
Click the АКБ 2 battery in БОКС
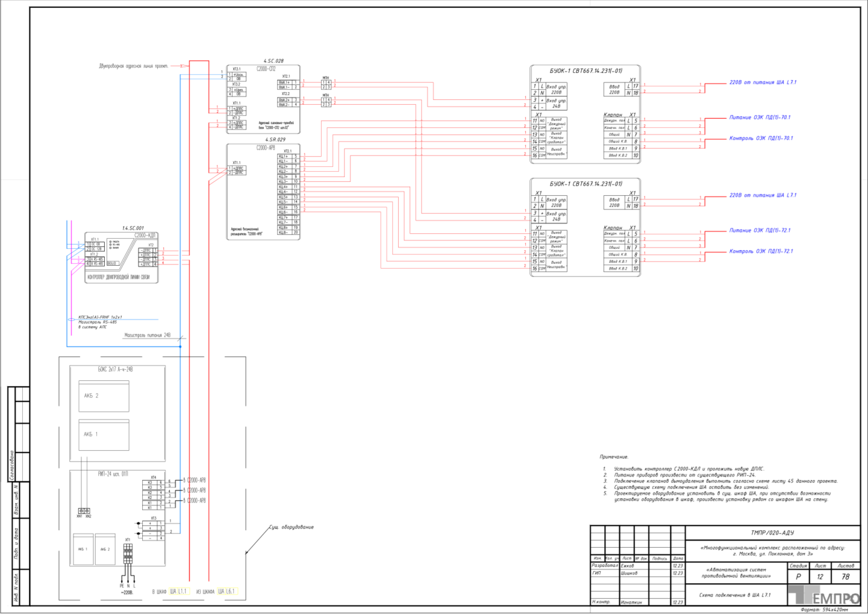pos(104,396)
